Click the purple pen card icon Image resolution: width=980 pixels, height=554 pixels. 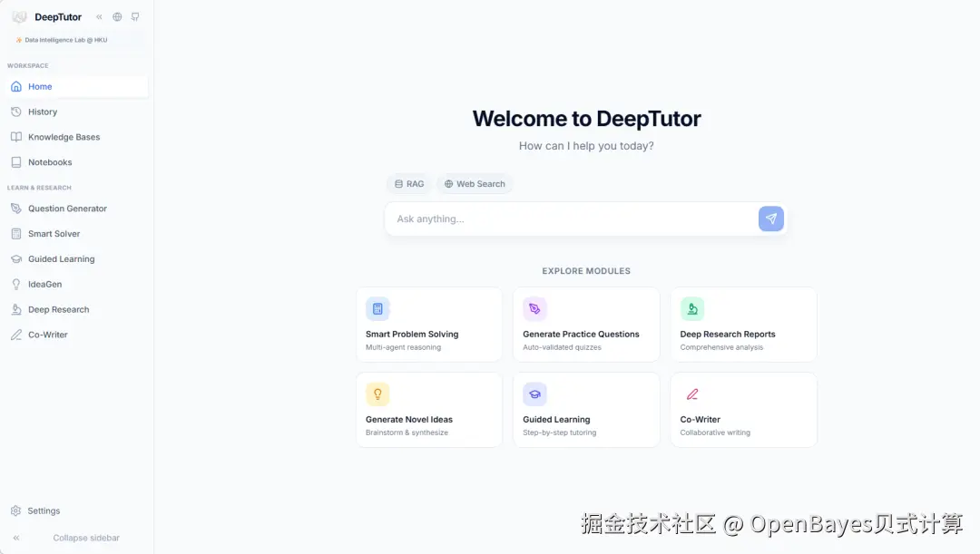pos(534,308)
